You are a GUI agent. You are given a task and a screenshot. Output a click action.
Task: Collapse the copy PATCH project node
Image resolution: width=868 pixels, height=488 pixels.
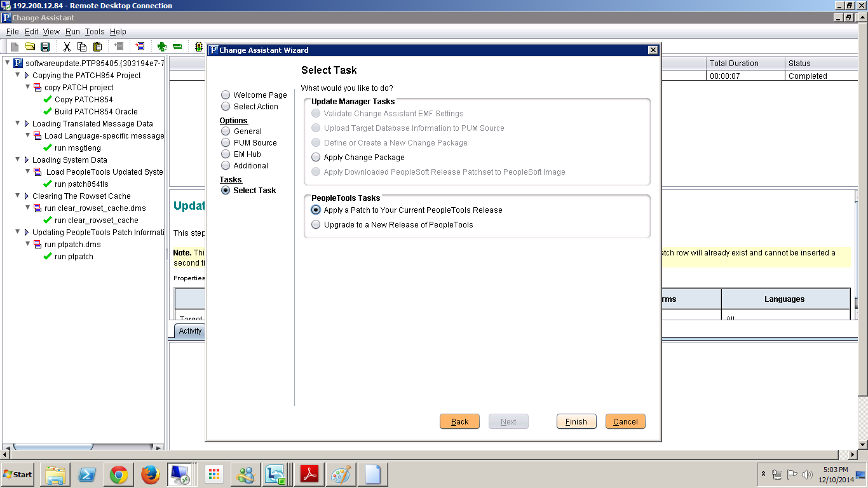pyautogui.click(x=29, y=87)
